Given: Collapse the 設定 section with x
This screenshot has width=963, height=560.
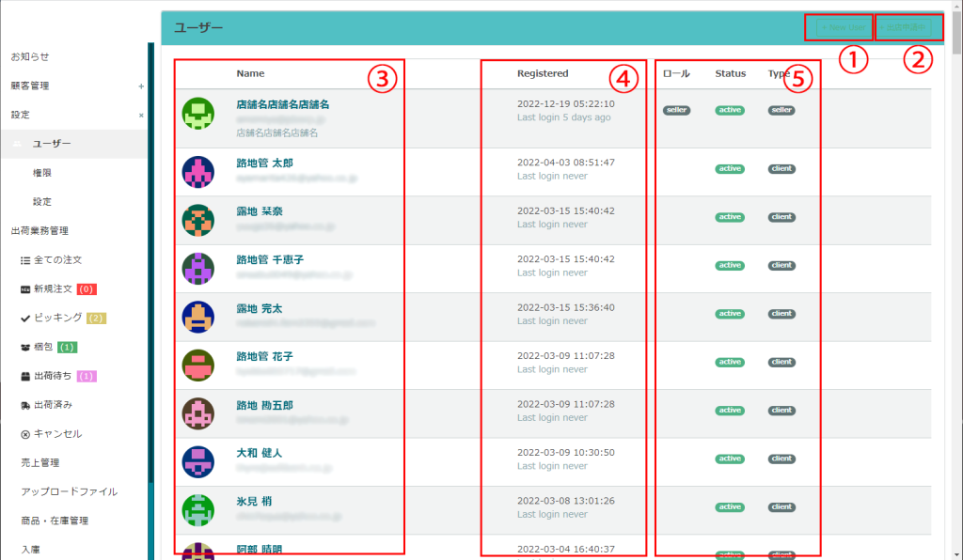Looking at the screenshot, I should (x=141, y=116).
